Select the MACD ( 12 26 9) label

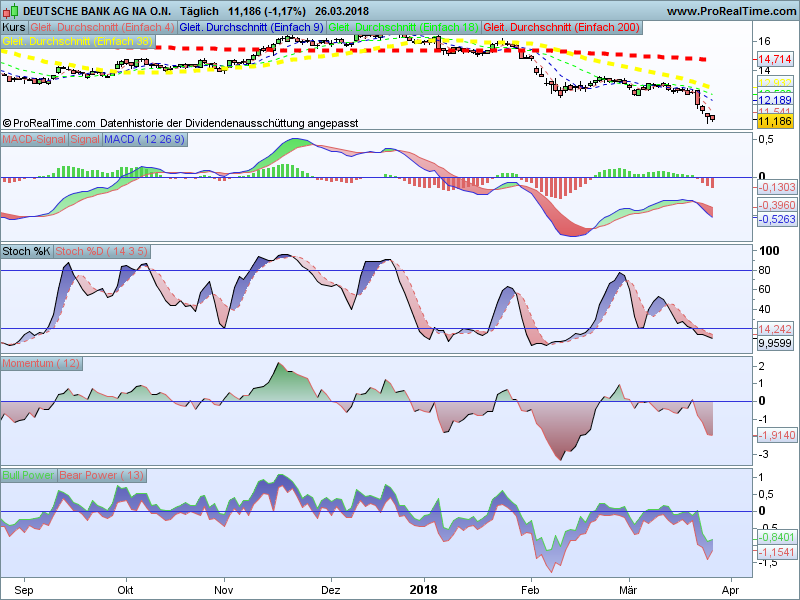[x=144, y=139]
